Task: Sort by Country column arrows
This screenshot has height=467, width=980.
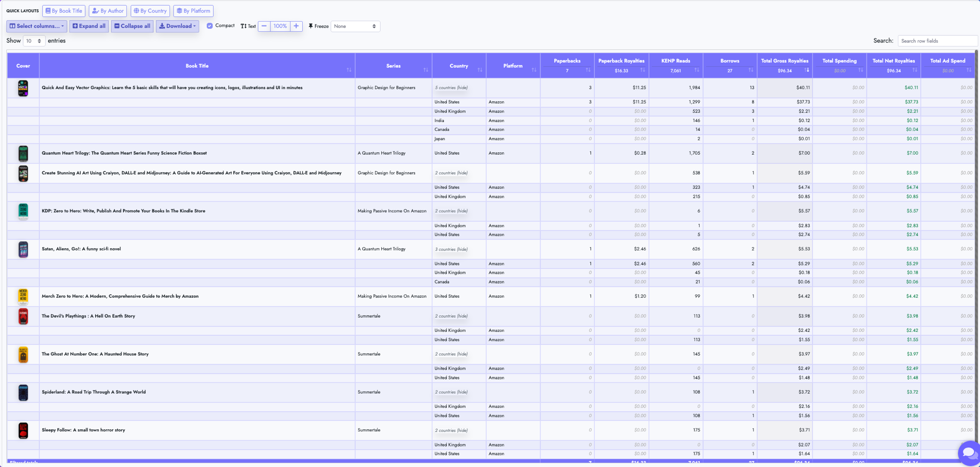Action: [480, 70]
